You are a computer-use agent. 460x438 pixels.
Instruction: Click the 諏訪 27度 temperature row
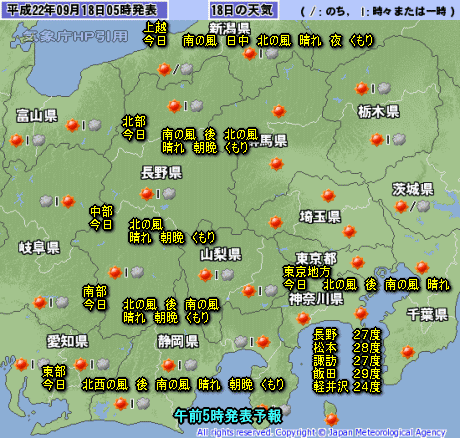[347, 360]
